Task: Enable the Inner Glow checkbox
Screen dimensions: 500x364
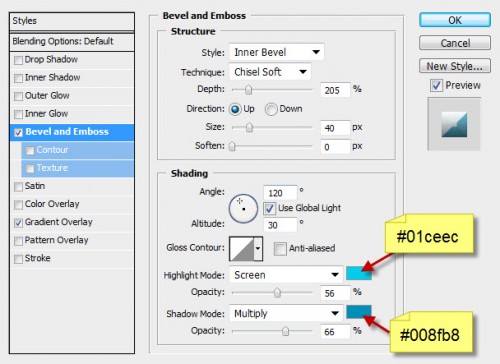Action: click(x=18, y=114)
